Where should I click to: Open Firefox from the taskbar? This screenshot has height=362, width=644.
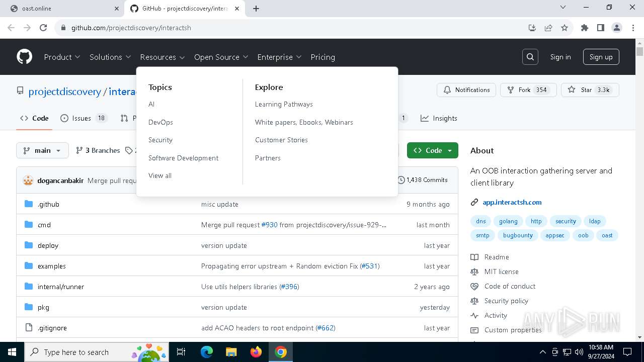click(256, 352)
